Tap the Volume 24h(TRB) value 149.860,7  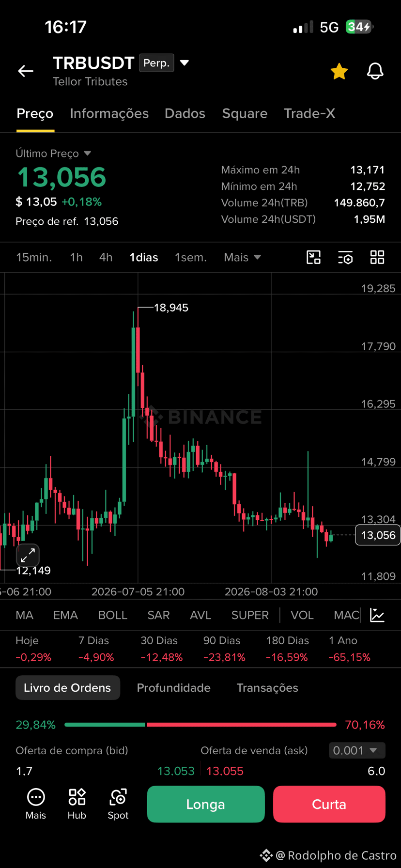coord(359,203)
